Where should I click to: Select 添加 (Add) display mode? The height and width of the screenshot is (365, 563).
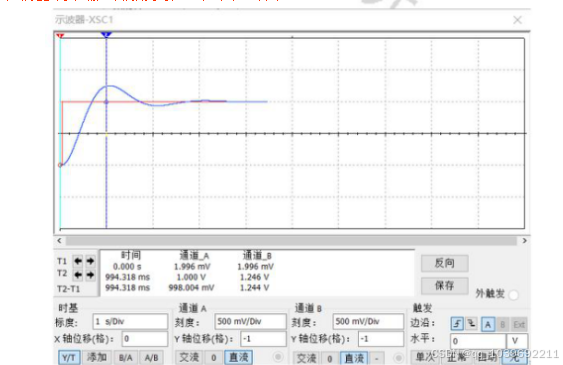[97, 358]
